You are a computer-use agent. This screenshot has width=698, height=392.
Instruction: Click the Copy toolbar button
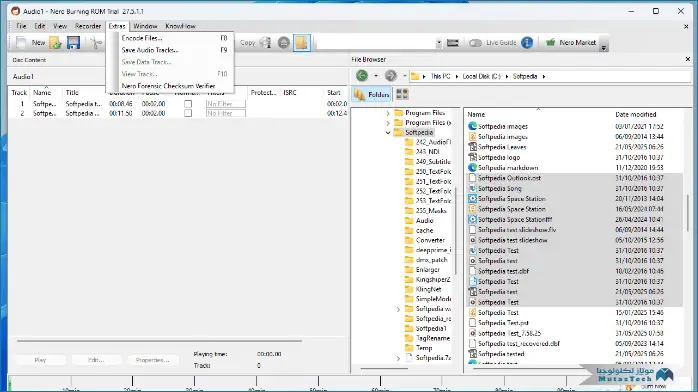pyautogui.click(x=248, y=43)
